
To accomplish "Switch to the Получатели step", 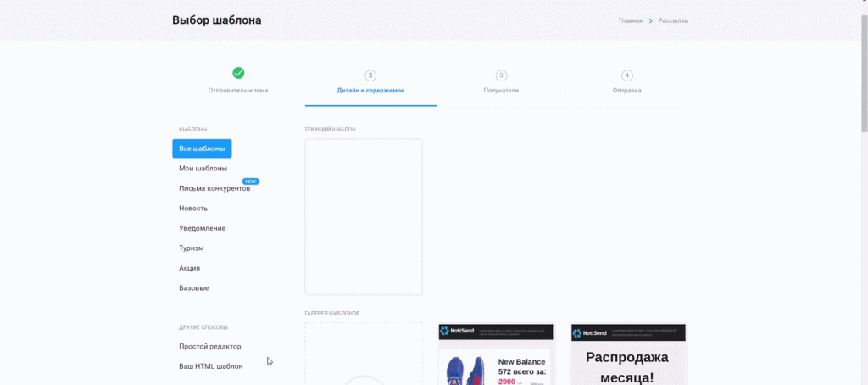I will click(x=501, y=90).
